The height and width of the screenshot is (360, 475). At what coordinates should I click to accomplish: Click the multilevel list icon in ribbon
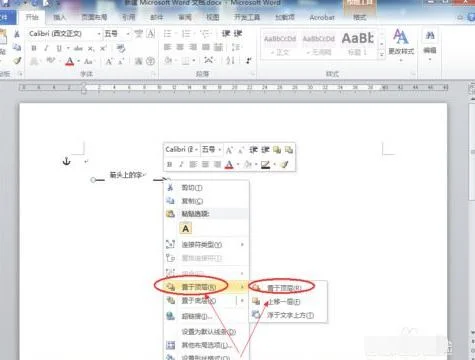pos(205,34)
